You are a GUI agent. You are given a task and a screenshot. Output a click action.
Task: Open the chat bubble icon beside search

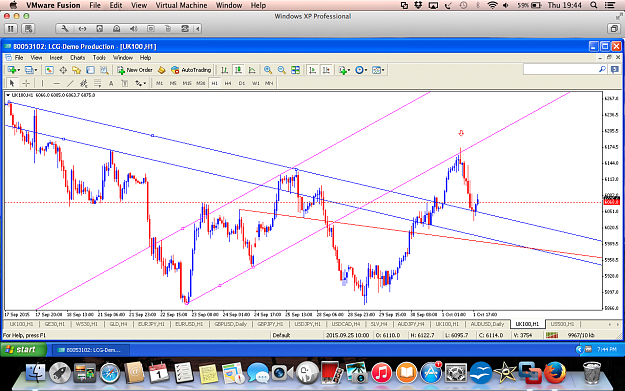point(614,70)
